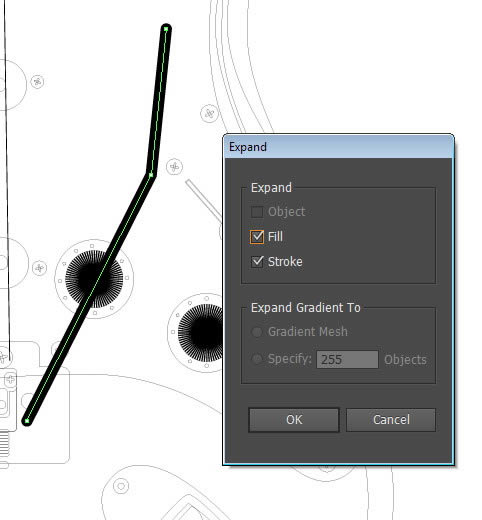Click the Expand dialog title bar
The image size is (482, 520).
[338, 147]
